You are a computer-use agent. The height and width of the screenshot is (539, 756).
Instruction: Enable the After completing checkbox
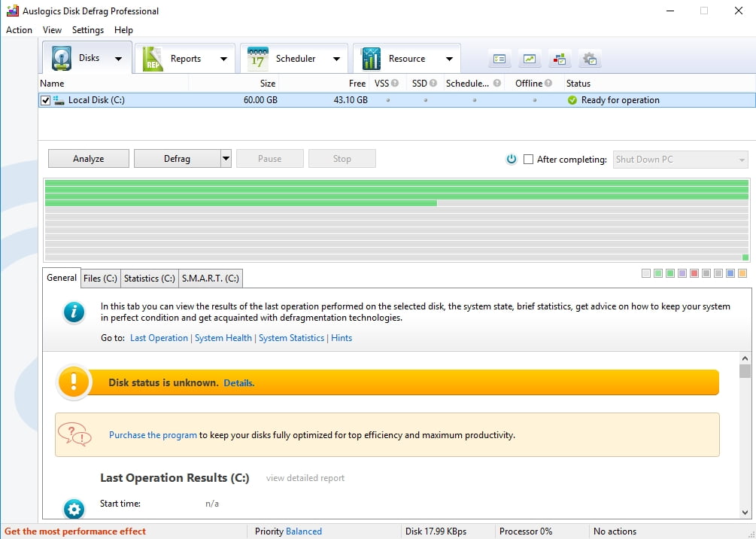tap(528, 160)
